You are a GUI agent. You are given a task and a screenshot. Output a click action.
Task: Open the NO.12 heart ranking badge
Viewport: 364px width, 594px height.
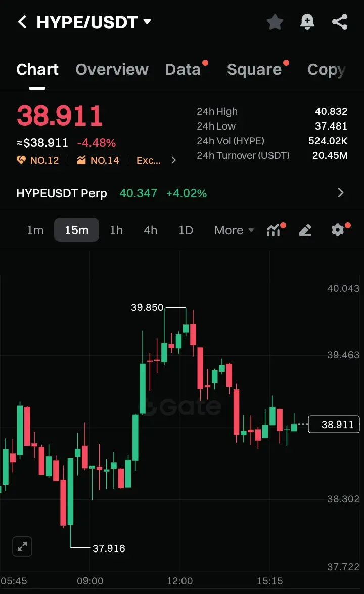(37, 160)
